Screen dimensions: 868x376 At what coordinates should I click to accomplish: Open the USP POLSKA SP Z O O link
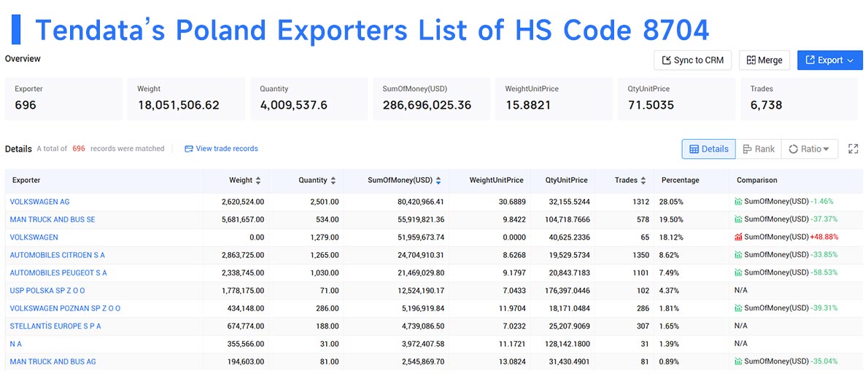coord(47,290)
